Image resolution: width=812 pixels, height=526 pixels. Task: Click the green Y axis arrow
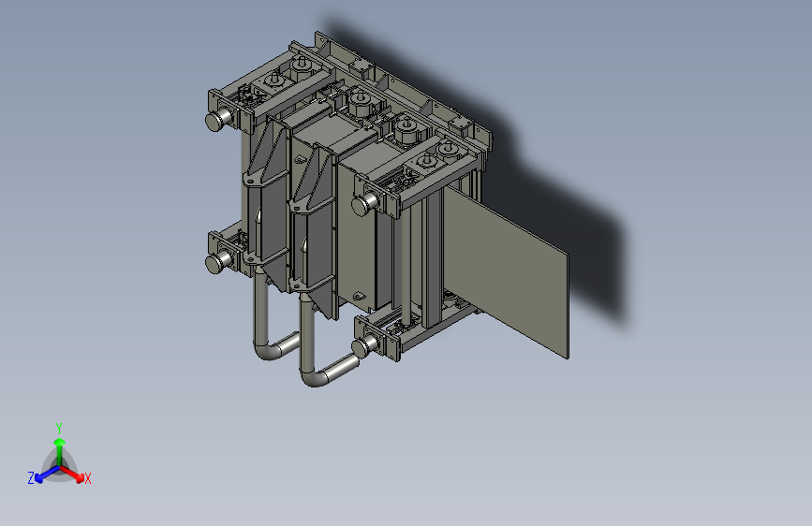tap(60, 451)
